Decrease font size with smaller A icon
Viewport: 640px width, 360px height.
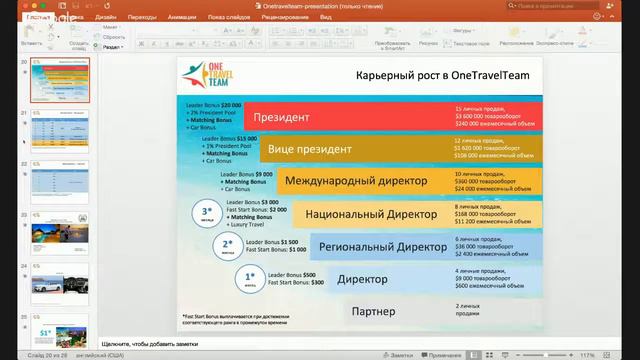240,31
